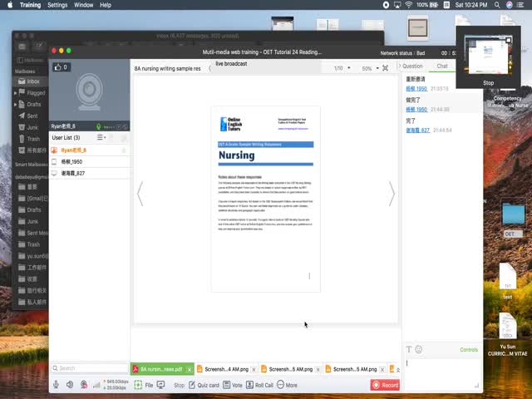Go to next page with right arrow

point(392,194)
